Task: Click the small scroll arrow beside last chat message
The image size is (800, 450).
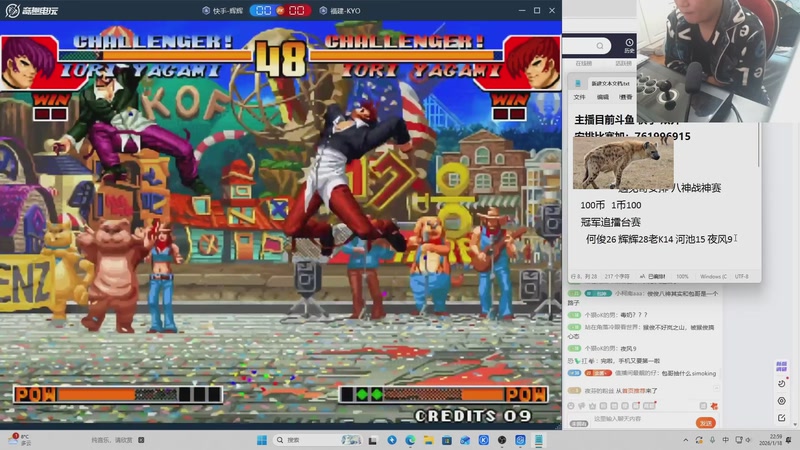Action: (716, 389)
